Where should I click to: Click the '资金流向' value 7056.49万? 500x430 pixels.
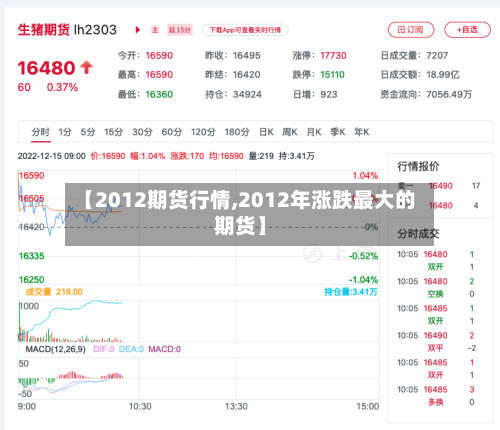(449, 94)
